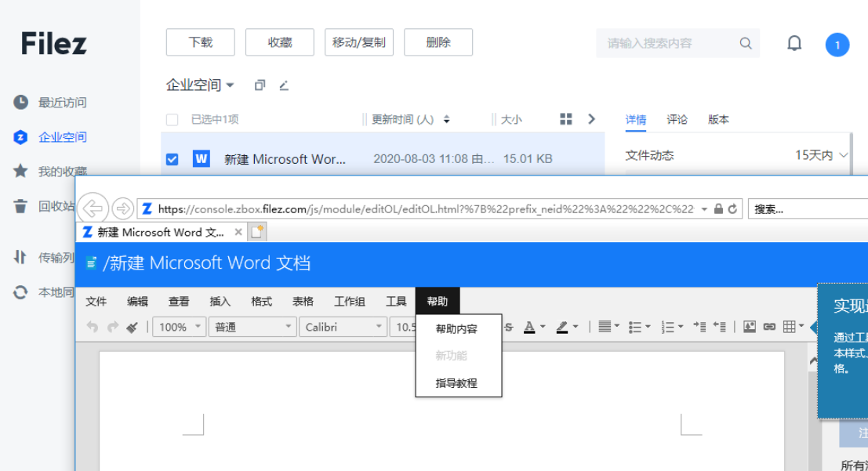Image resolution: width=868 pixels, height=471 pixels.
Task: Open the font color dropdown arrow
Action: 543,327
